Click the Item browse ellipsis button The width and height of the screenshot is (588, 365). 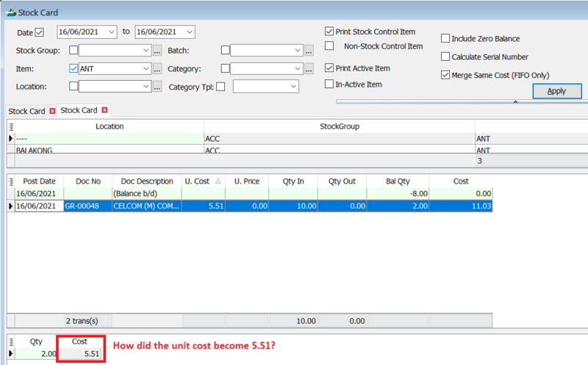click(x=157, y=69)
